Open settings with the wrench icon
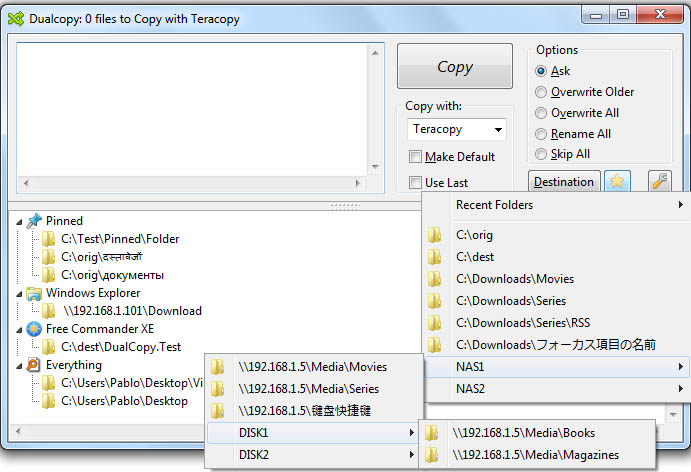The width and height of the screenshot is (691, 472). coord(660,182)
